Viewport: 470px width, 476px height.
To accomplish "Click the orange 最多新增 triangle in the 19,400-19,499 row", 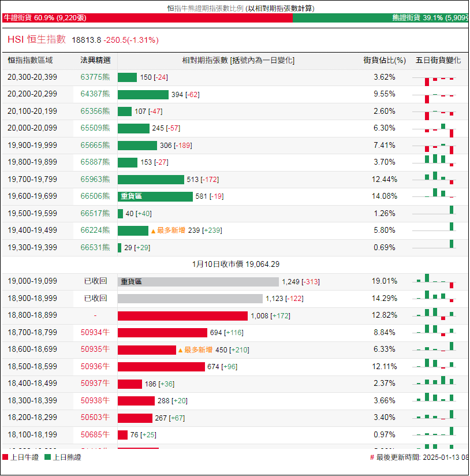I will (x=154, y=230).
